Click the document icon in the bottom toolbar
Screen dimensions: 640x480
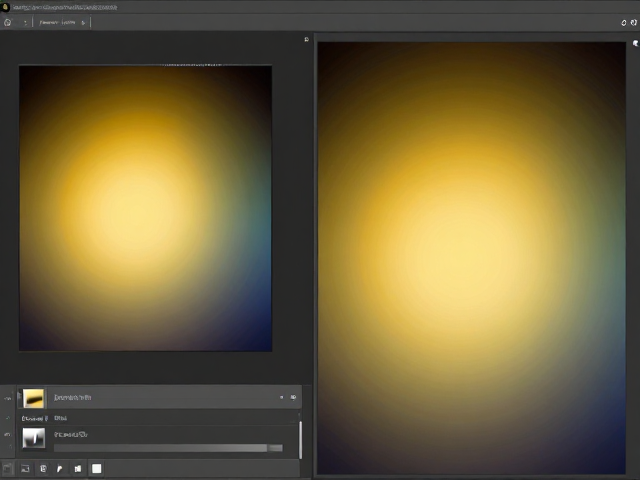(43, 469)
